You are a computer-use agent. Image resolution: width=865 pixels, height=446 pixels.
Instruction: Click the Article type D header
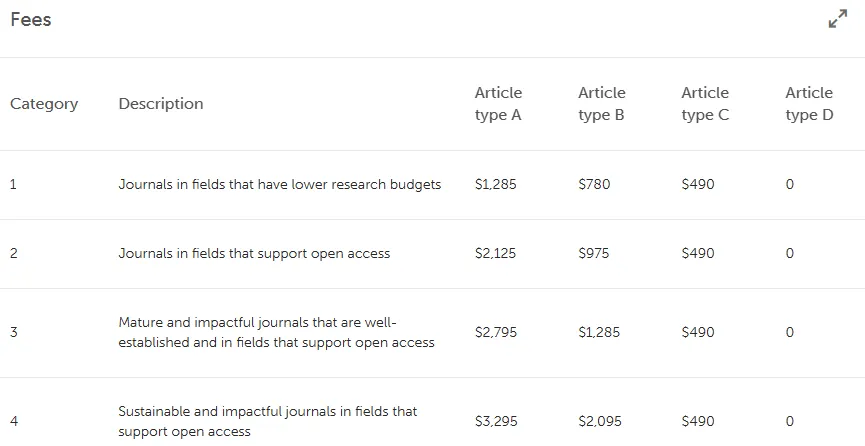pos(809,104)
